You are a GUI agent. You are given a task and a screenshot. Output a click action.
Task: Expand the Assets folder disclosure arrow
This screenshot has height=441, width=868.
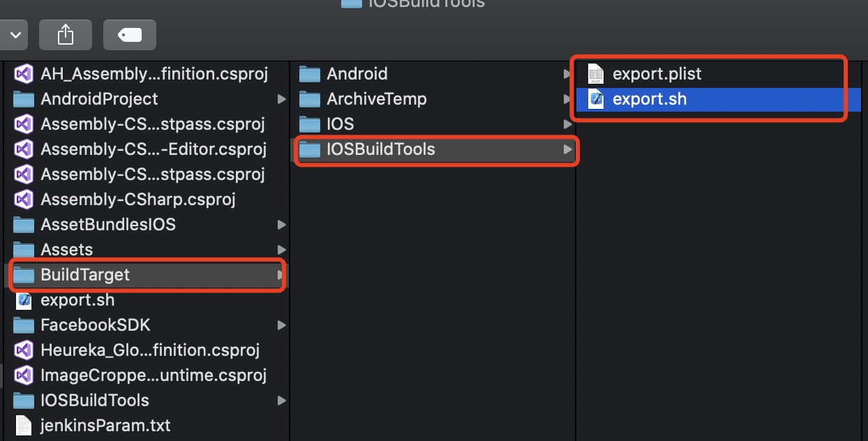tap(281, 249)
